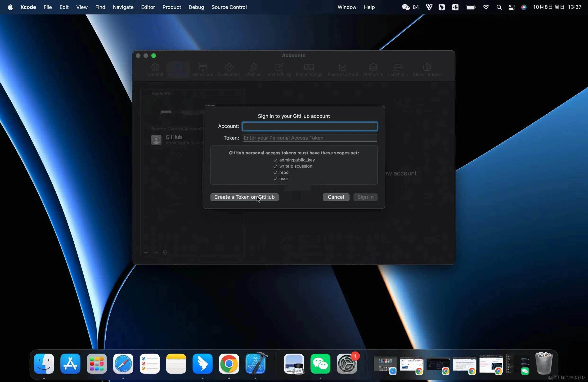This screenshot has width=588, height=382.
Task: Open the Editor menu
Action: (x=148, y=7)
